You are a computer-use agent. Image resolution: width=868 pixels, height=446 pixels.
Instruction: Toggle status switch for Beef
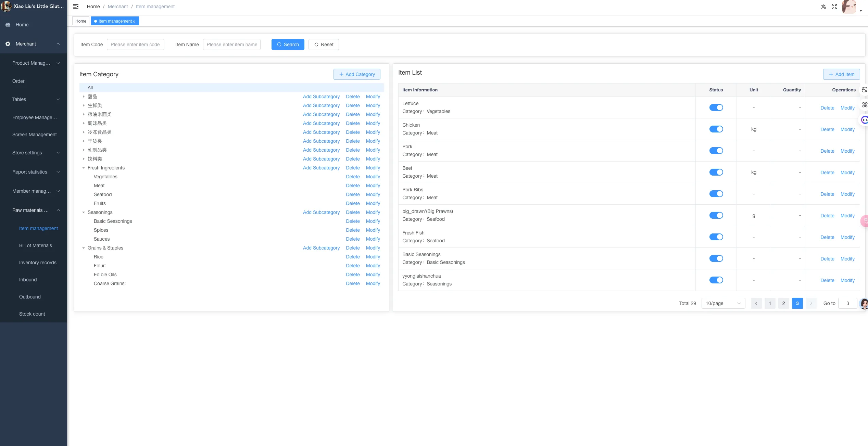(x=716, y=172)
